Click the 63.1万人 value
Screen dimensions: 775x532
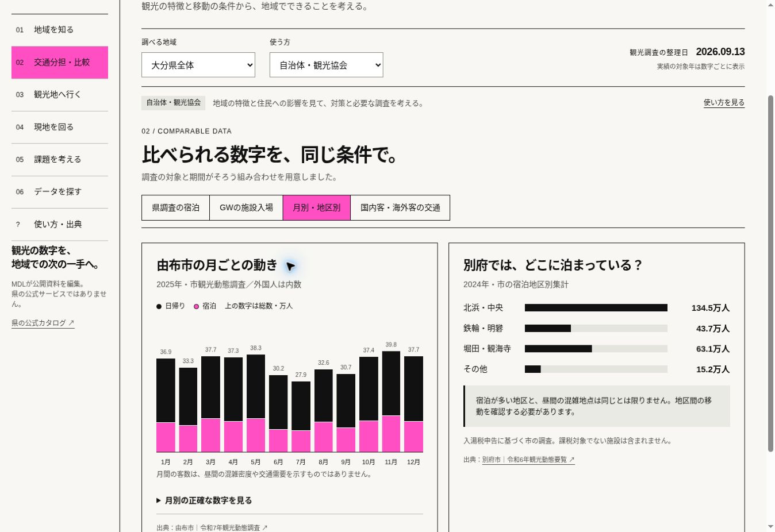point(712,349)
